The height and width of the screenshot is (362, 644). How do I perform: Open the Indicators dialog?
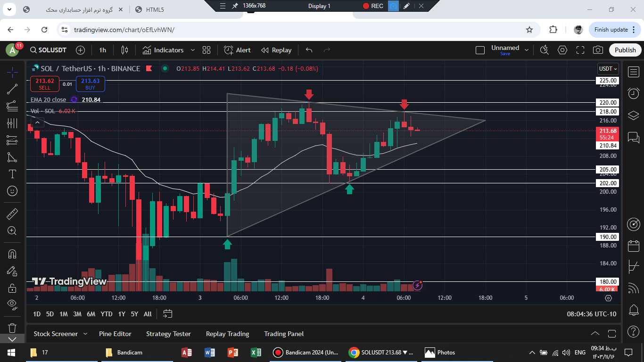(x=163, y=50)
